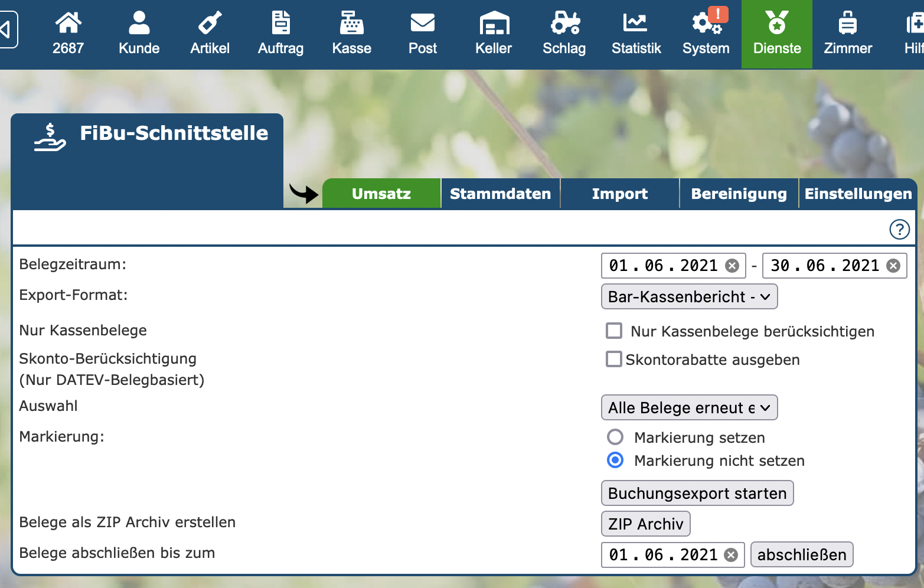Image resolution: width=924 pixels, height=588 pixels.
Task: Open the Kunde customer icon
Action: tap(139, 24)
